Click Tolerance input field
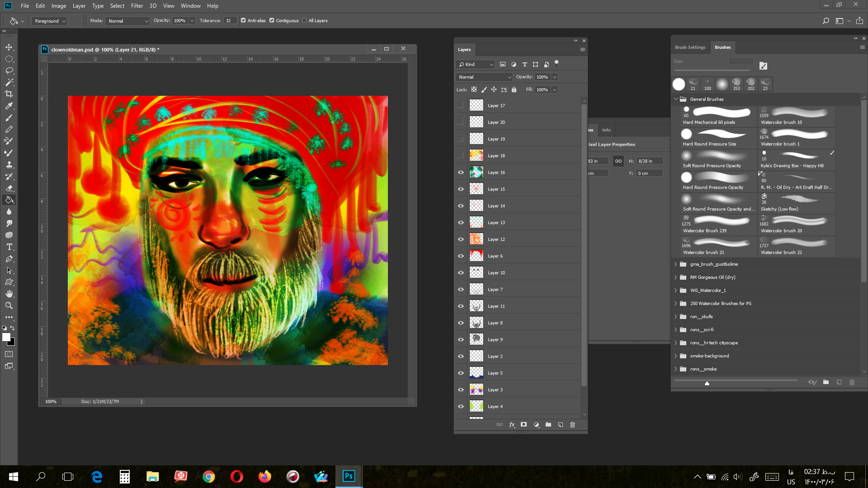The width and height of the screenshot is (868, 488). [230, 21]
